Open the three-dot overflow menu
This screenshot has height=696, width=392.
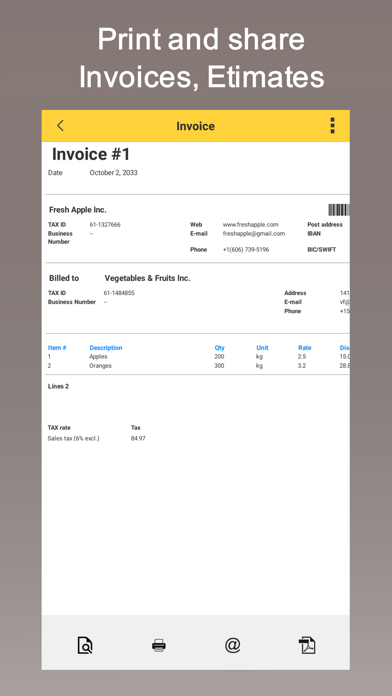point(332,126)
